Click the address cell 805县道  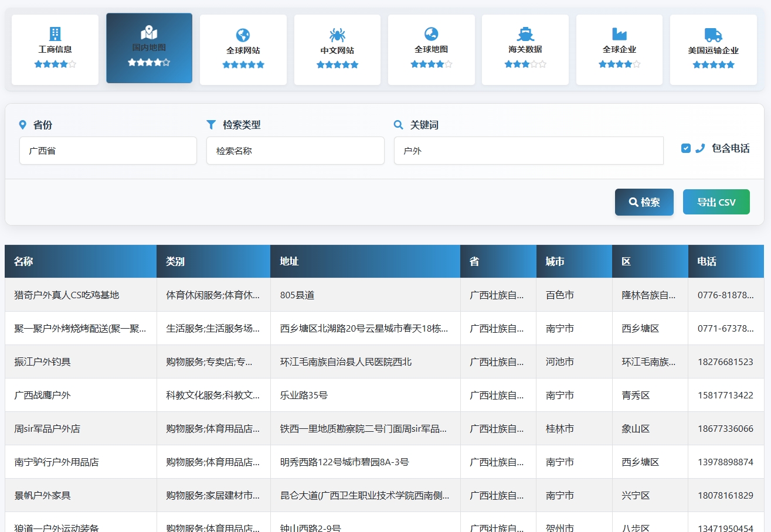click(365, 295)
